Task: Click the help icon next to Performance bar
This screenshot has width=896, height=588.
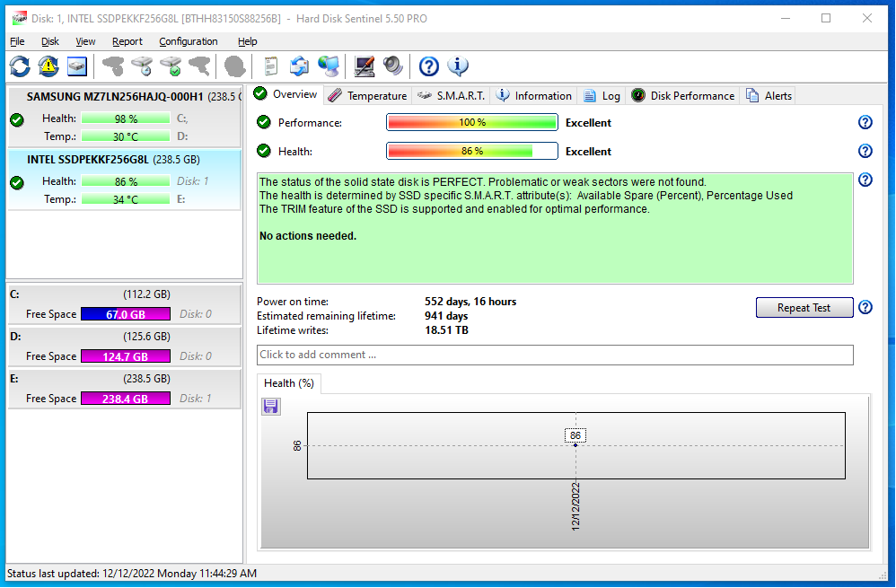Action: coord(865,123)
